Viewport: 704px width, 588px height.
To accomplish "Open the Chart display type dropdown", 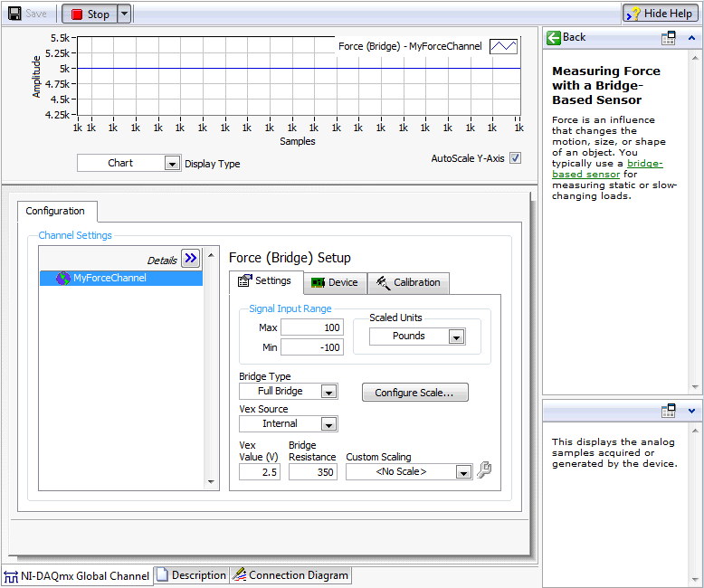I will pos(172,164).
